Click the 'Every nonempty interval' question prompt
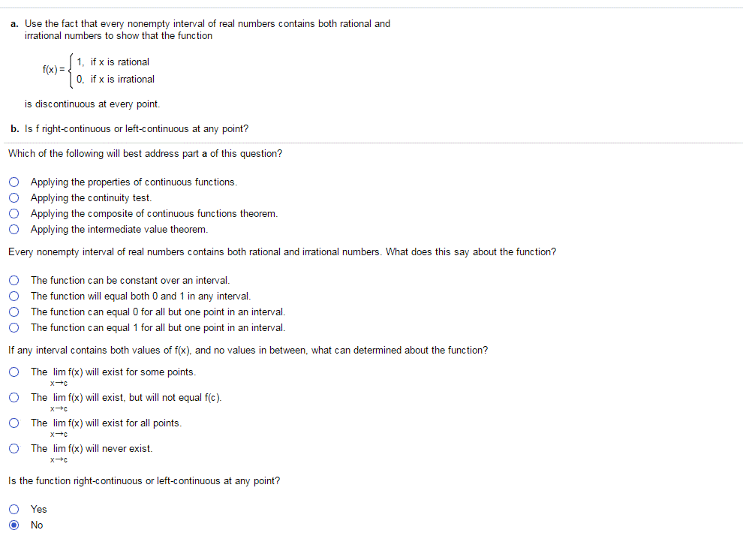Screen dimensions: 743x560 pos(282,252)
